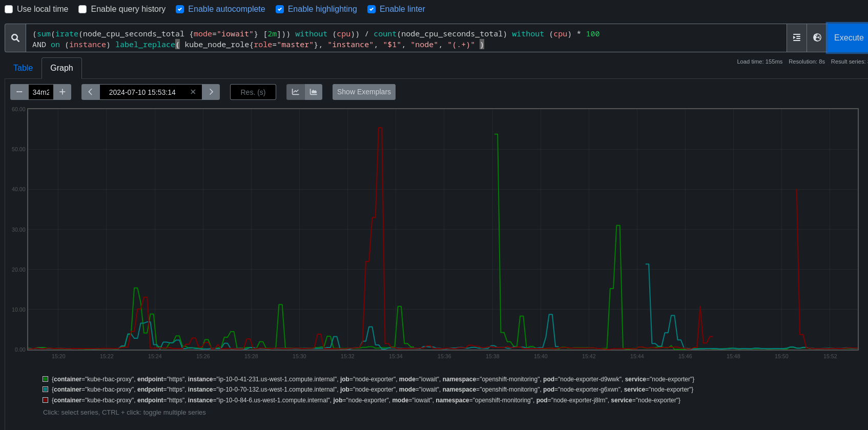Select the green ip-10-0-41-231 series swatch

pyautogui.click(x=46, y=379)
